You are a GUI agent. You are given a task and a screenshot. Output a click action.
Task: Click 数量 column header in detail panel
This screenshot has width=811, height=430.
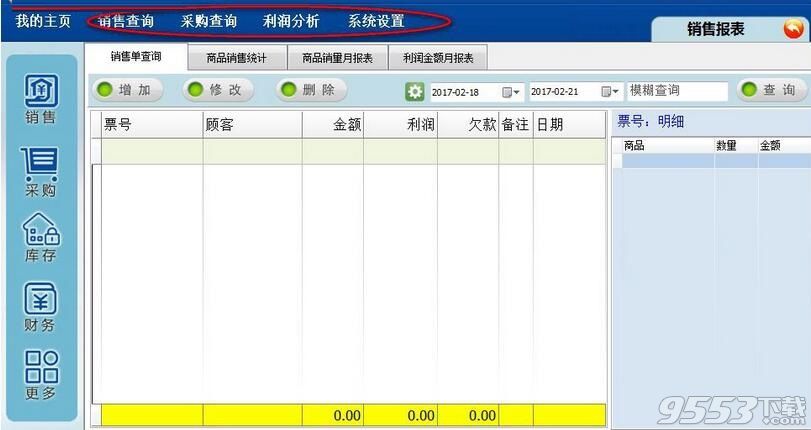736,146
